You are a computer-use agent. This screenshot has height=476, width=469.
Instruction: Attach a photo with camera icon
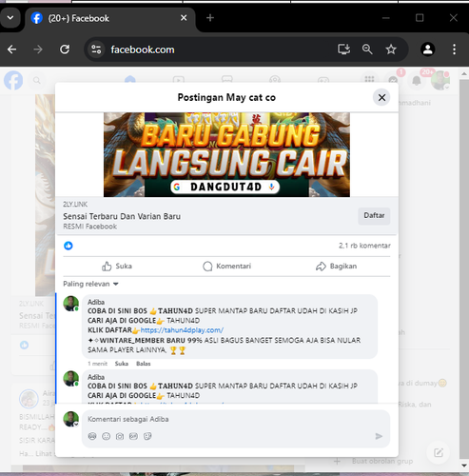tap(120, 436)
